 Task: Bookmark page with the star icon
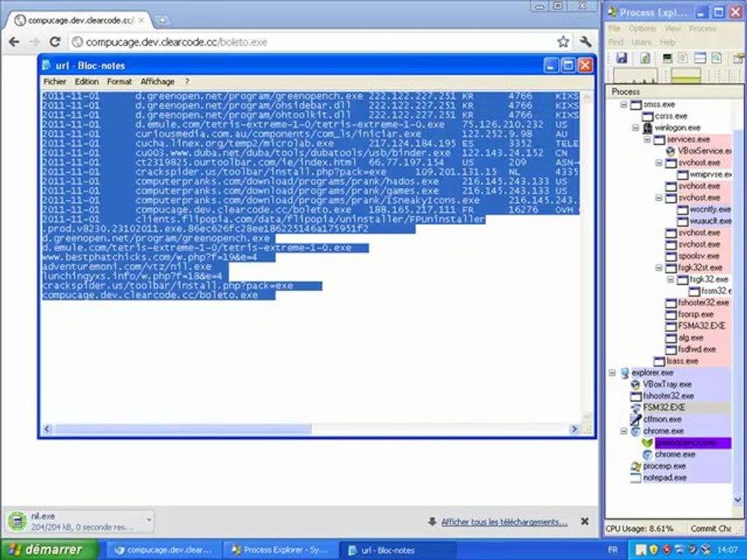pos(563,42)
